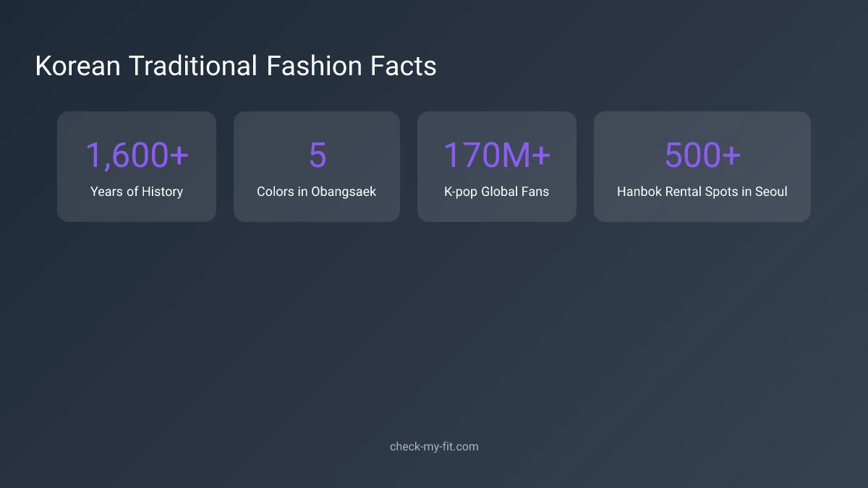Click the Hanbok Rental Spots in Seoul label

point(702,192)
